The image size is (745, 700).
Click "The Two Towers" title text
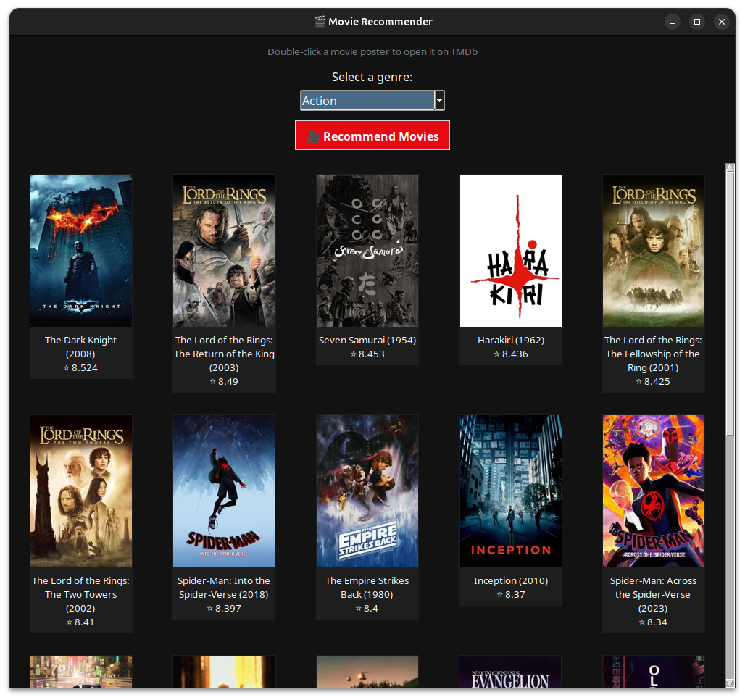(80, 594)
